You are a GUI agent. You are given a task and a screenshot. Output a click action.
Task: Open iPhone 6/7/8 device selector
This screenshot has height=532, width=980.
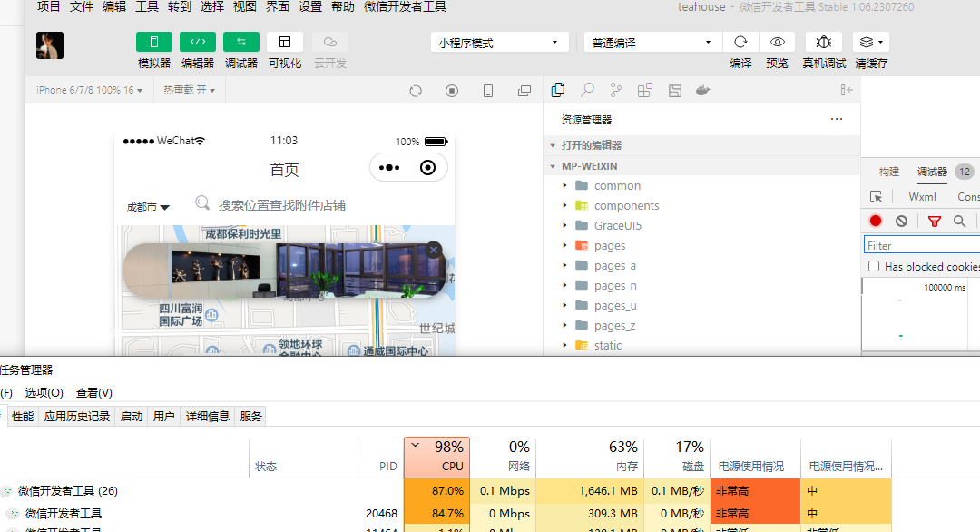click(x=89, y=90)
